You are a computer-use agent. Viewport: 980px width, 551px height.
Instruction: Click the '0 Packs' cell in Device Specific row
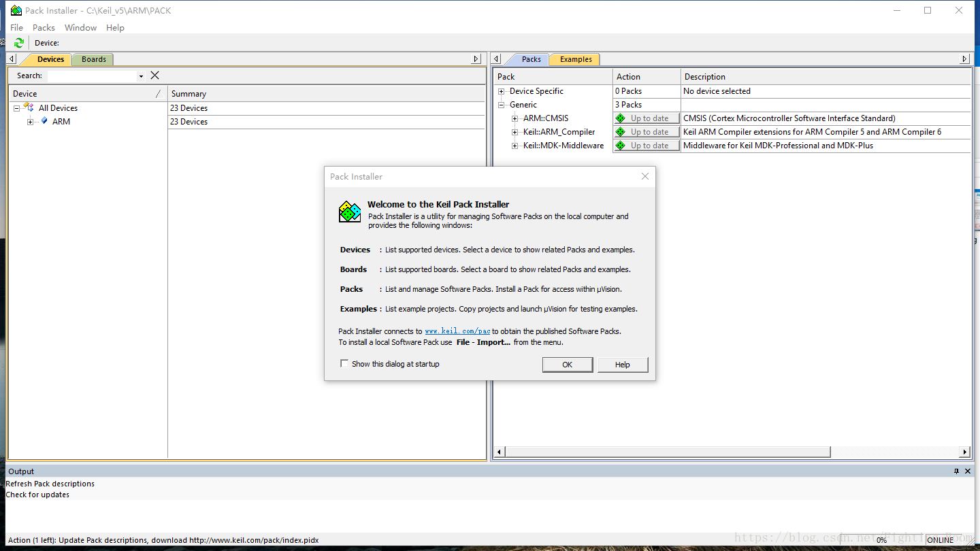[647, 91]
